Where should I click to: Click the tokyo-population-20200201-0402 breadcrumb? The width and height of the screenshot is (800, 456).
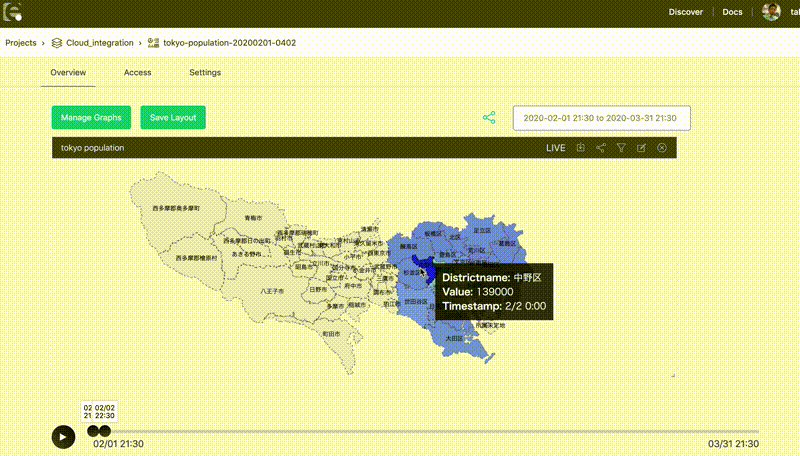point(230,43)
